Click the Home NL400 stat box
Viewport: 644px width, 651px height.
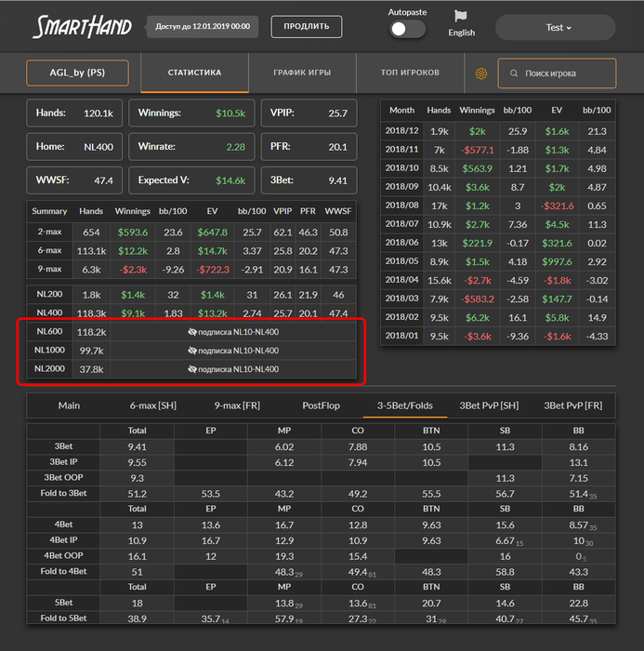(x=74, y=147)
